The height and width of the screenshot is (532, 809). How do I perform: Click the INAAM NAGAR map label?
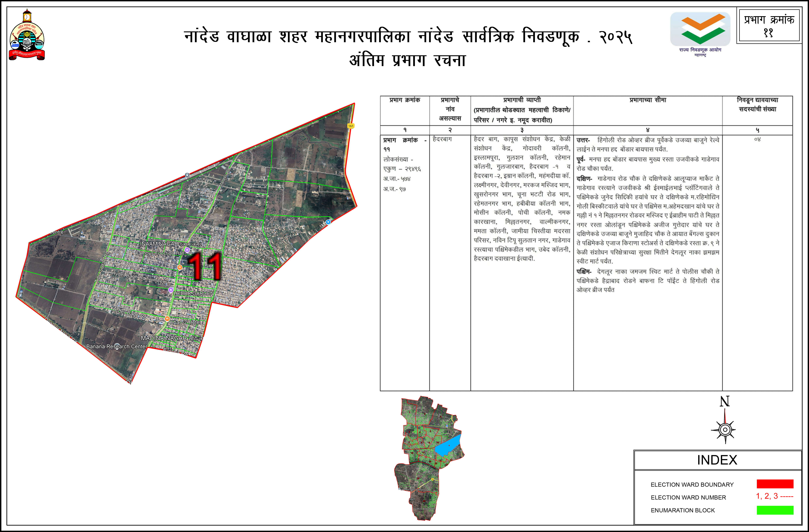tap(159, 244)
